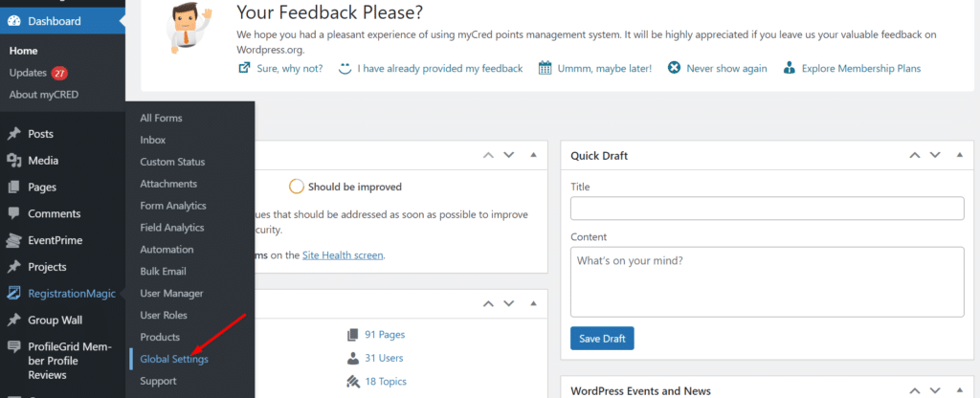Click the Pages icon in sidebar
This screenshot has height=398, width=980.
[x=14, y=188]
